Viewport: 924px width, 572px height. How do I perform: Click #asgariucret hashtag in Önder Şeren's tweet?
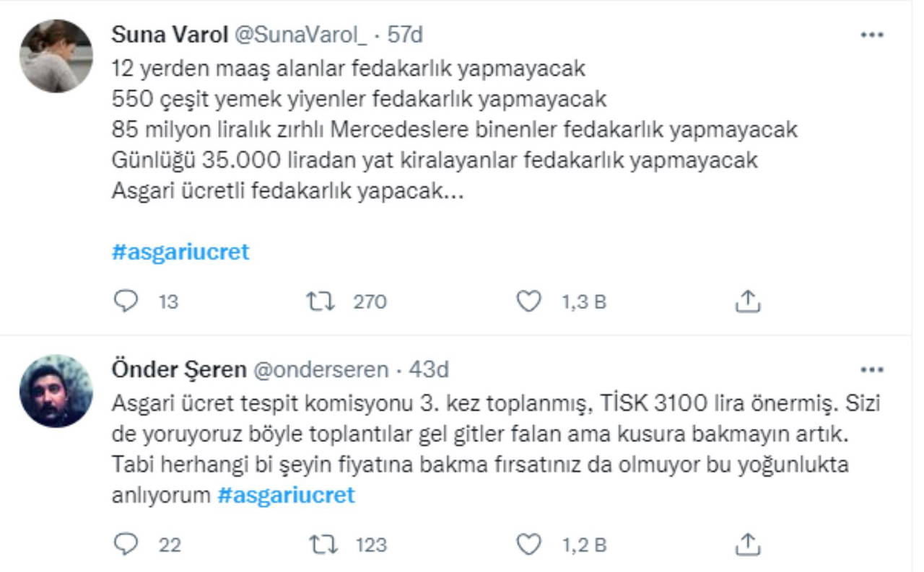click(286, 495)
